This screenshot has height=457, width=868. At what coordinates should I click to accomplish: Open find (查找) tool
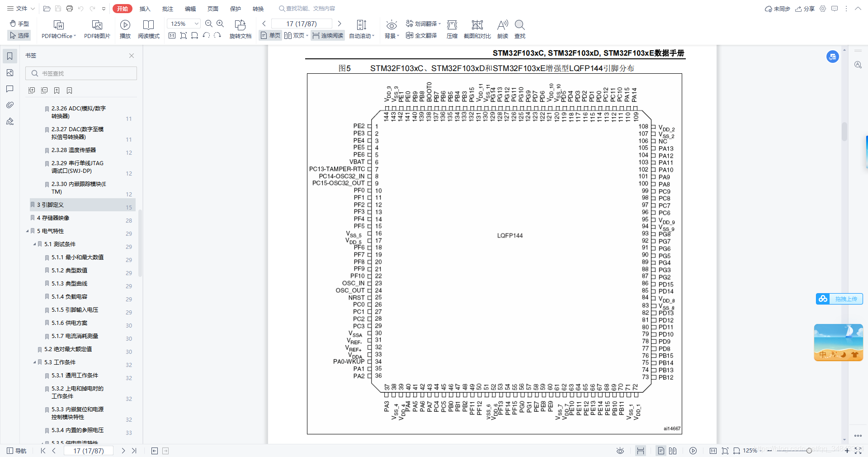pos(520,30)
